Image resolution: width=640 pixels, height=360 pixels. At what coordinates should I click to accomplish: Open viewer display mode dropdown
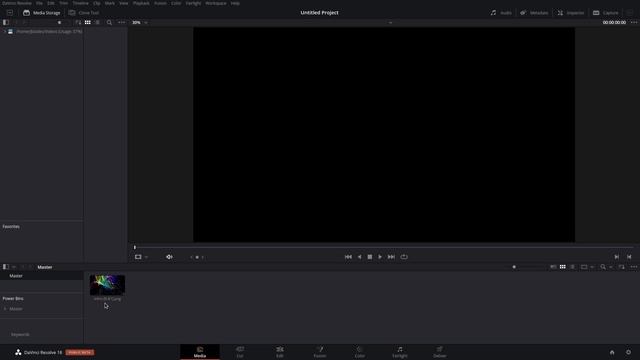pos(141,257)
